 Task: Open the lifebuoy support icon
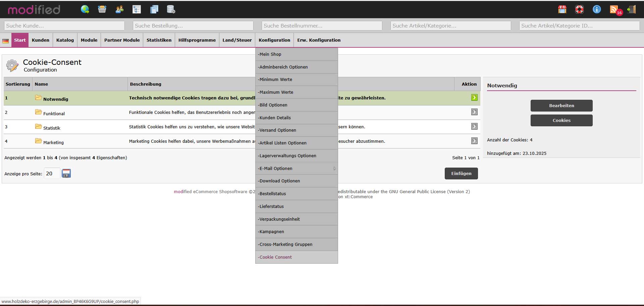[579, 9]
